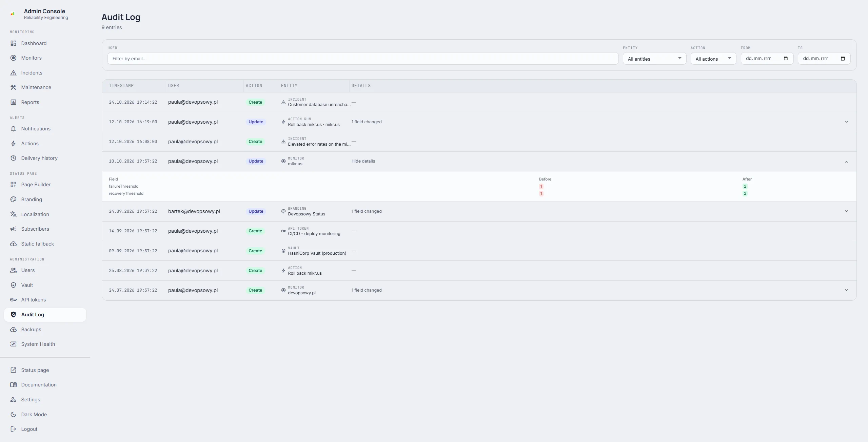Click bartek@devopsowy.pl user cell
The width and height of the screenshot is (868, 442).
tap(194, 211)
